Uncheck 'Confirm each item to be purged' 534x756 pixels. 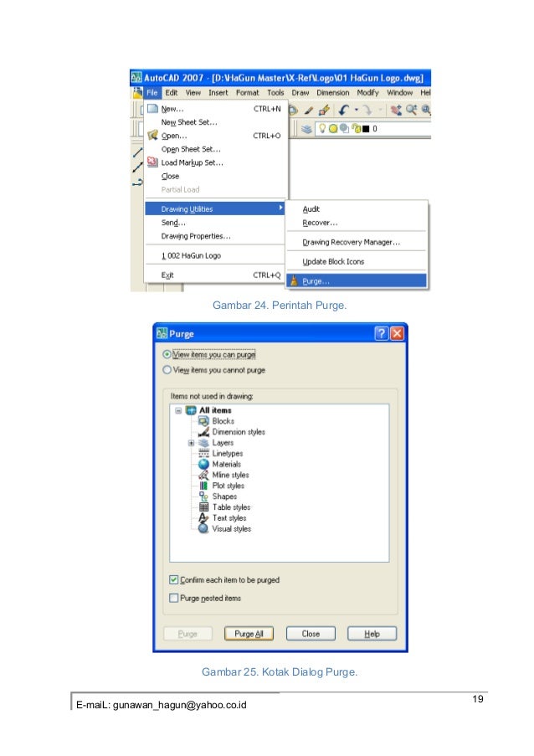tap(173, 579)
